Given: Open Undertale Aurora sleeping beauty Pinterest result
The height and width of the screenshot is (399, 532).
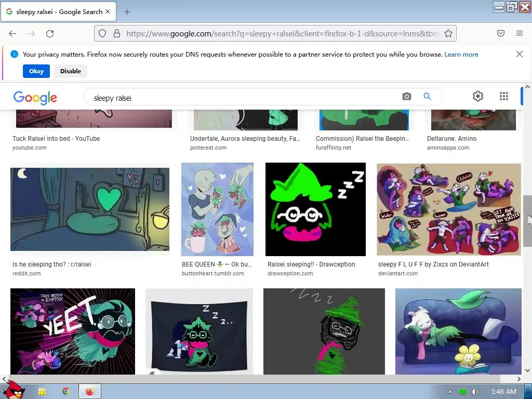Looking at the screenshot, I should click(245, 138).
